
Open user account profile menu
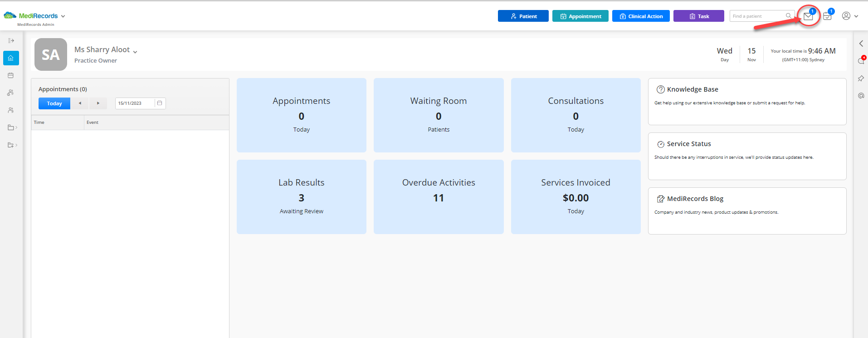[850, 16]
